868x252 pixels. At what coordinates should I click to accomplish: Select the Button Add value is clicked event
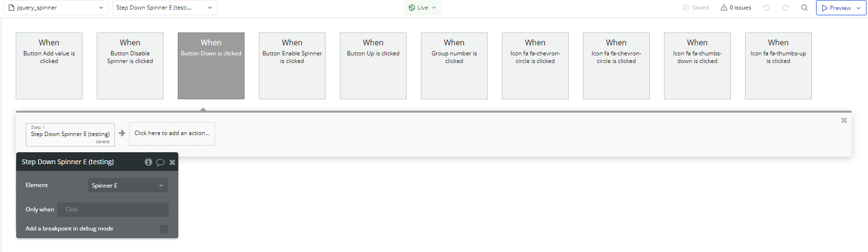click(x=49, y=66)
